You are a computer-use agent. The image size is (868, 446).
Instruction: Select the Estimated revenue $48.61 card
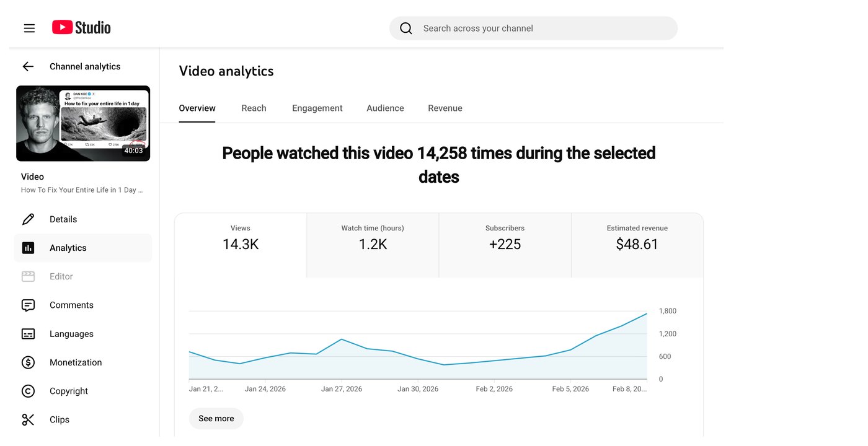637,245
